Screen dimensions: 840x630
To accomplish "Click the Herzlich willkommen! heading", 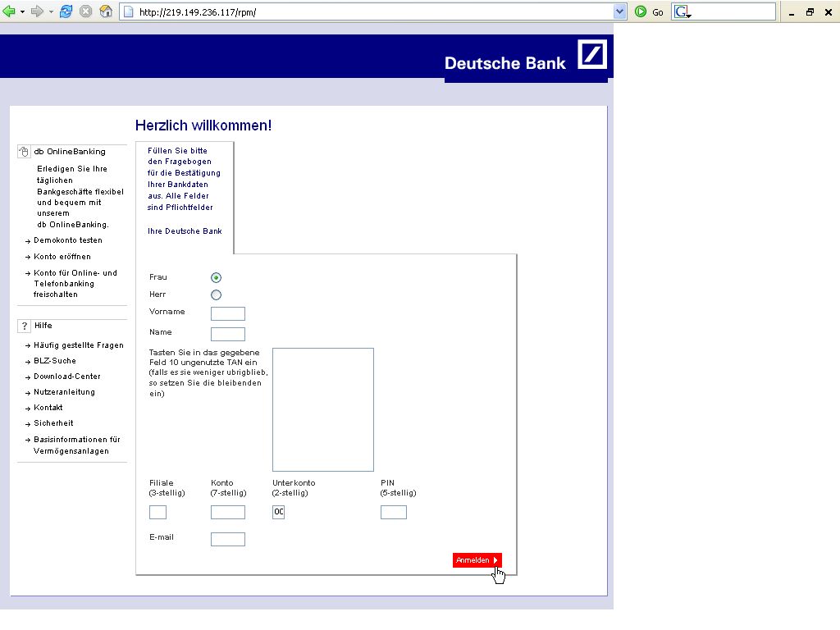I will (x=203, y=126).
